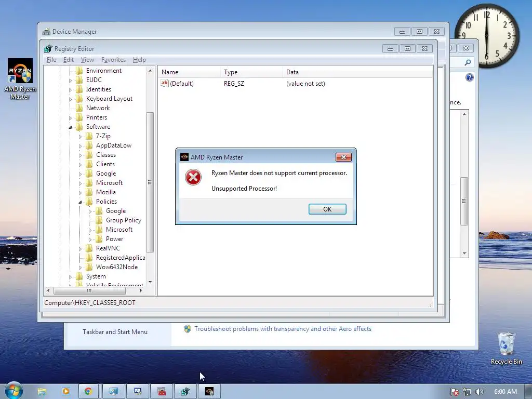Viewport: 532px width, 399px height.
Task: Click the (Default) string value icon
Action: coord(165,83)
